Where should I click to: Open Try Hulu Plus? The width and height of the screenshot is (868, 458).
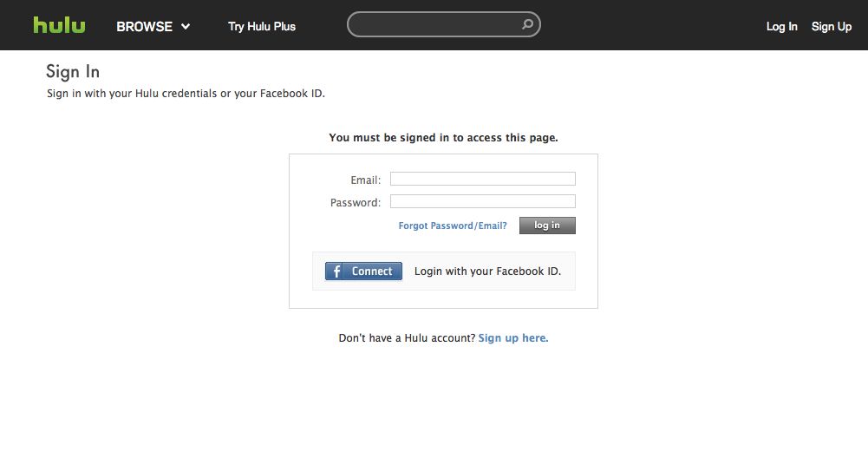click(262, 27)
